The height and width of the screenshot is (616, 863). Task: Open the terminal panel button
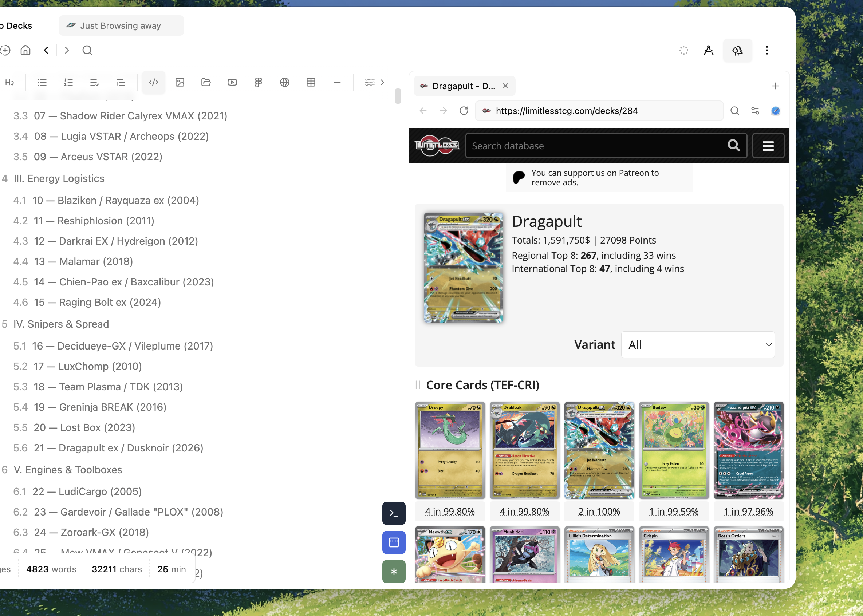(394, 513)
